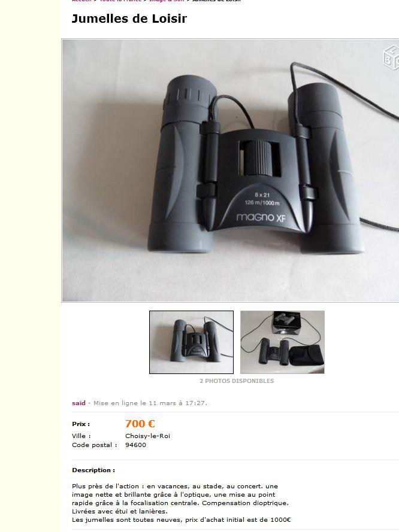Viewport: 399px width, 532px height.
Task: Click the 'Jumelles de Loisir' title heading
Action: pyautogui.click(x=129, y=19)
